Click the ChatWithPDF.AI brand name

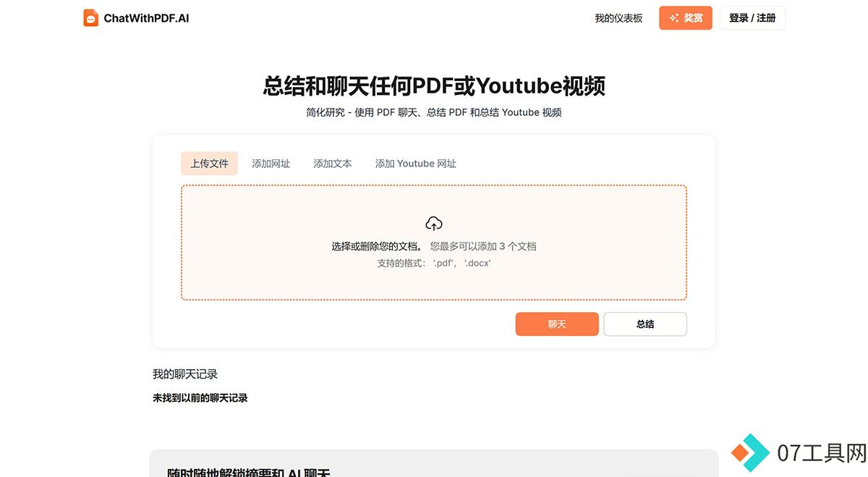[x=146, y=18]
